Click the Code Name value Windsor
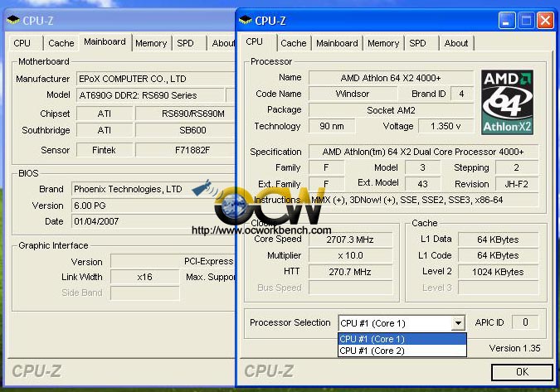The image size is (560, 392). coord(353,94)
